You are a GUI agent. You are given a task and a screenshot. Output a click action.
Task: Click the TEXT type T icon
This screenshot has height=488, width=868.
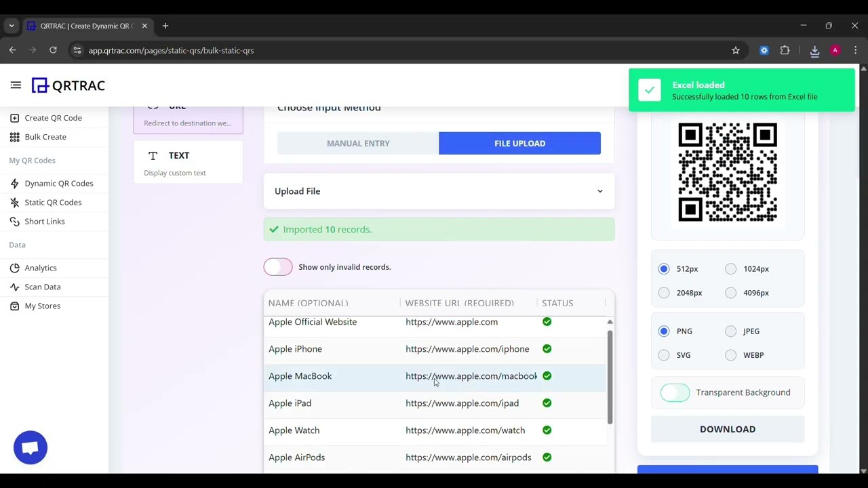point(153,156)
